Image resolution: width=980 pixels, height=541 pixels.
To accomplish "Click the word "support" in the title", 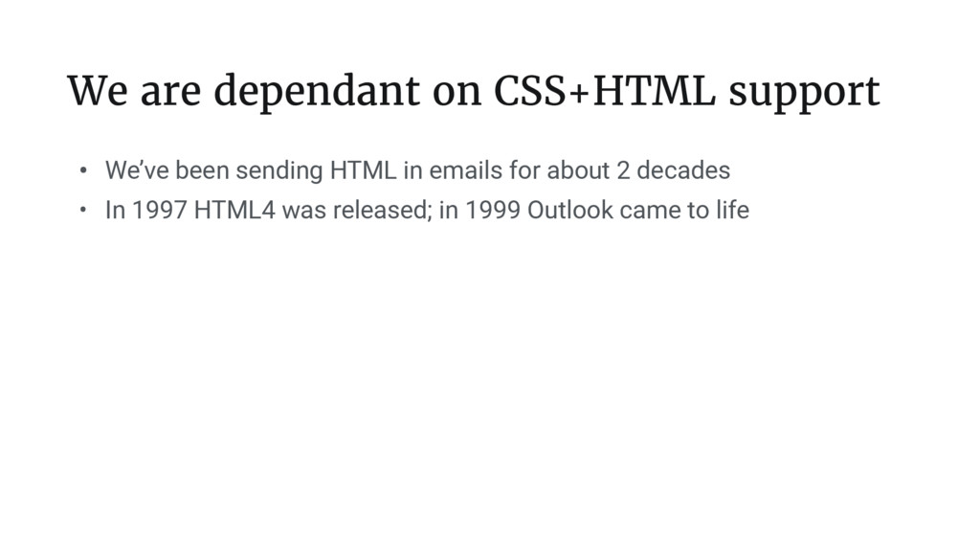I will pos(804,94).
